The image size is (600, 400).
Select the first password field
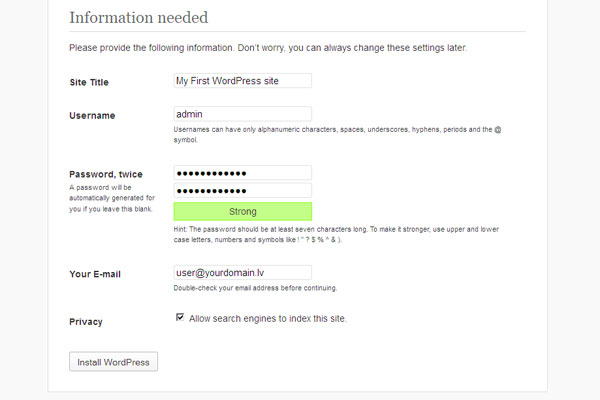(x=243, y=173)
